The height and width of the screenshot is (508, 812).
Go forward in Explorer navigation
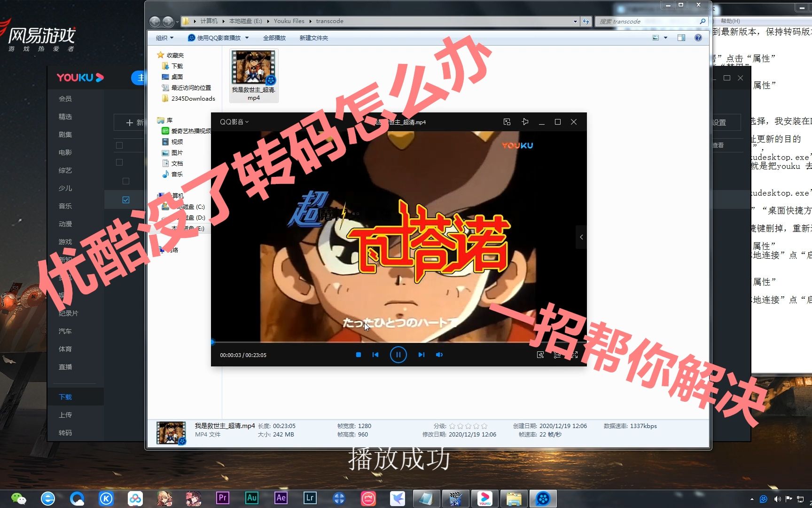(168, 21)
